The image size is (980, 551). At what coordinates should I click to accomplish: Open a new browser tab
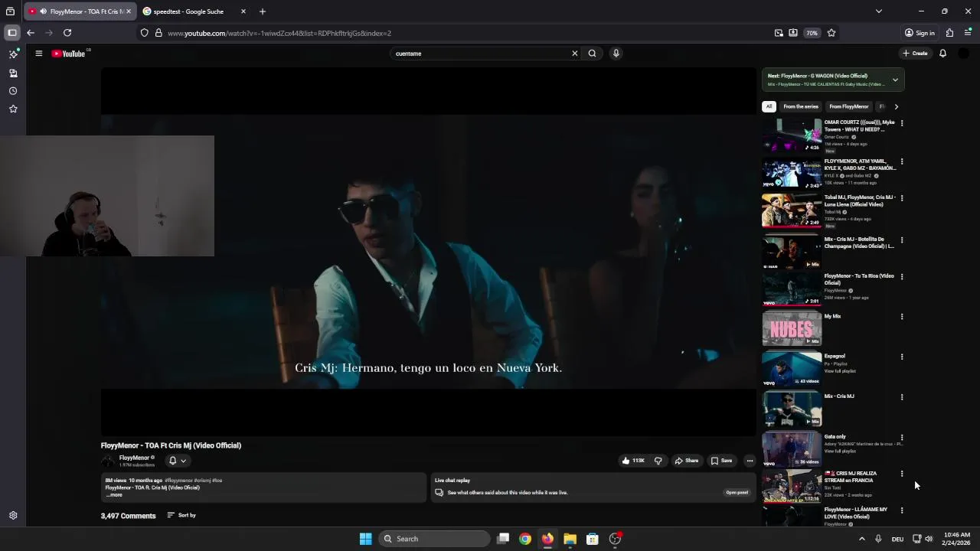262,11
